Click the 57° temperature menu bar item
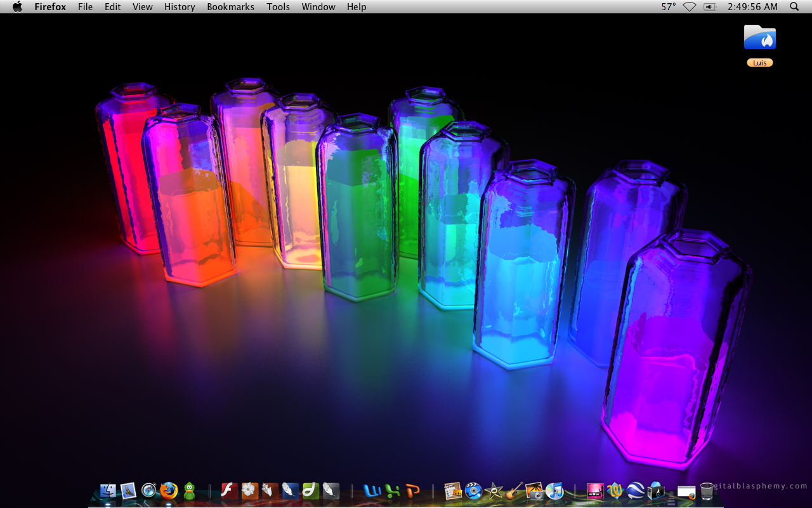Image resolution: width=812 pixels, height=508 pixels. tap(669, 7)
